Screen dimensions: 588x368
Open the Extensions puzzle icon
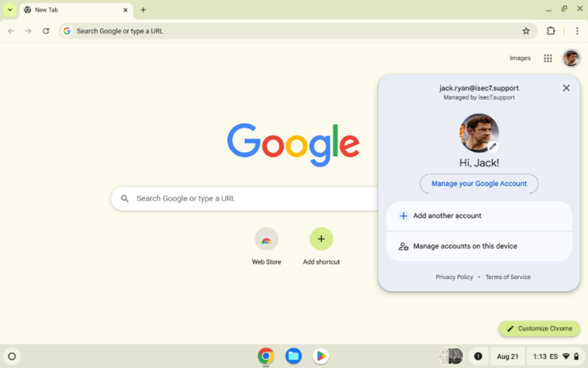(x=550, y=31)
